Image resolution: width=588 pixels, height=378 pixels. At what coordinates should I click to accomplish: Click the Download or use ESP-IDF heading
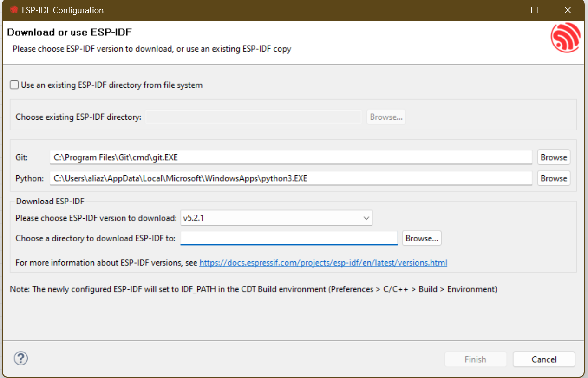70,33
